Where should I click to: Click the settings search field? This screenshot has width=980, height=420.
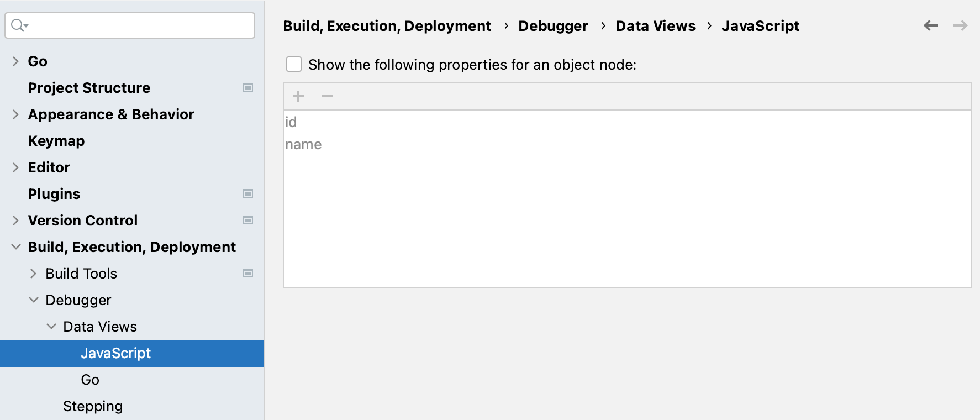click(138, 25)
